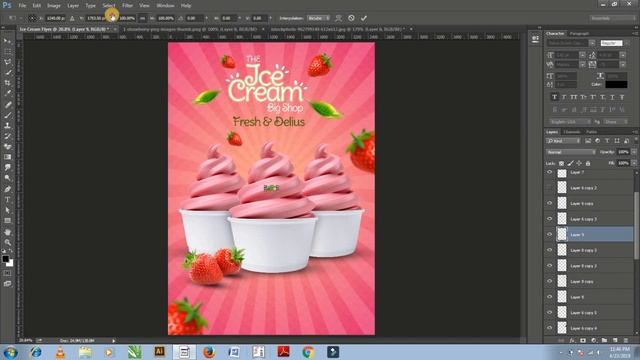Switch to the Channels tab

[571, 132]
